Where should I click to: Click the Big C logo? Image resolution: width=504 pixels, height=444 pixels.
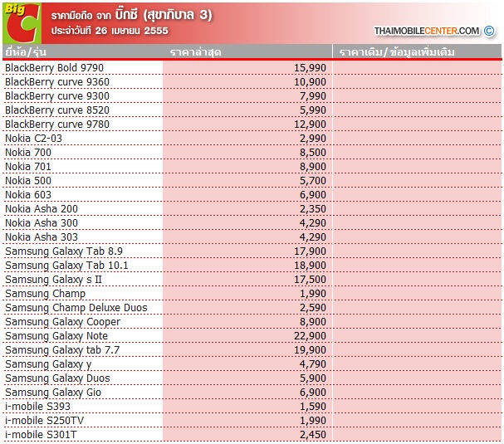tap(22, 23)
